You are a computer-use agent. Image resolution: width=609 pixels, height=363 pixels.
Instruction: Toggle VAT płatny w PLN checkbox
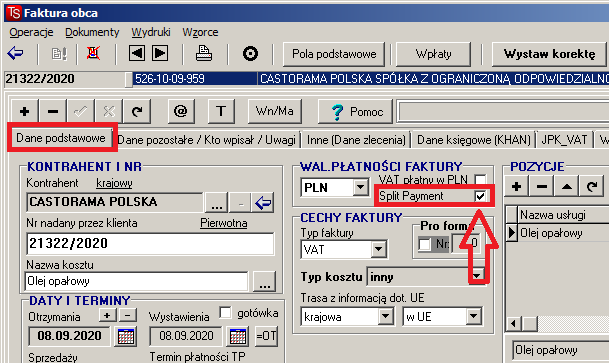click(x=480, y=179)
